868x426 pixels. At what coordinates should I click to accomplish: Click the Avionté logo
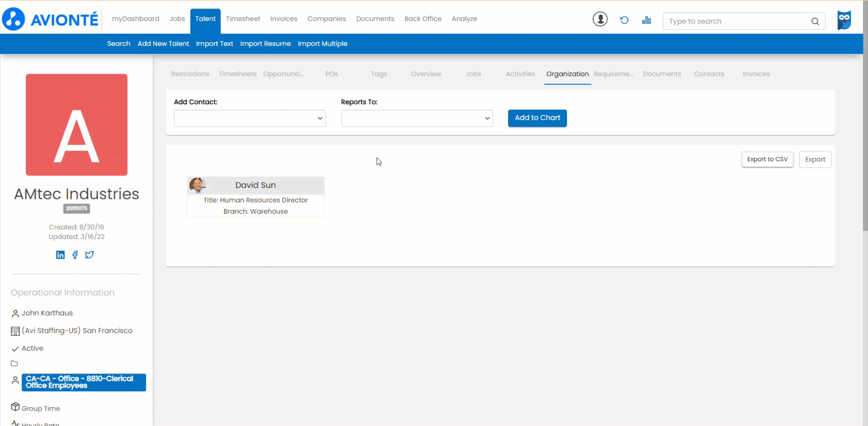50,19
